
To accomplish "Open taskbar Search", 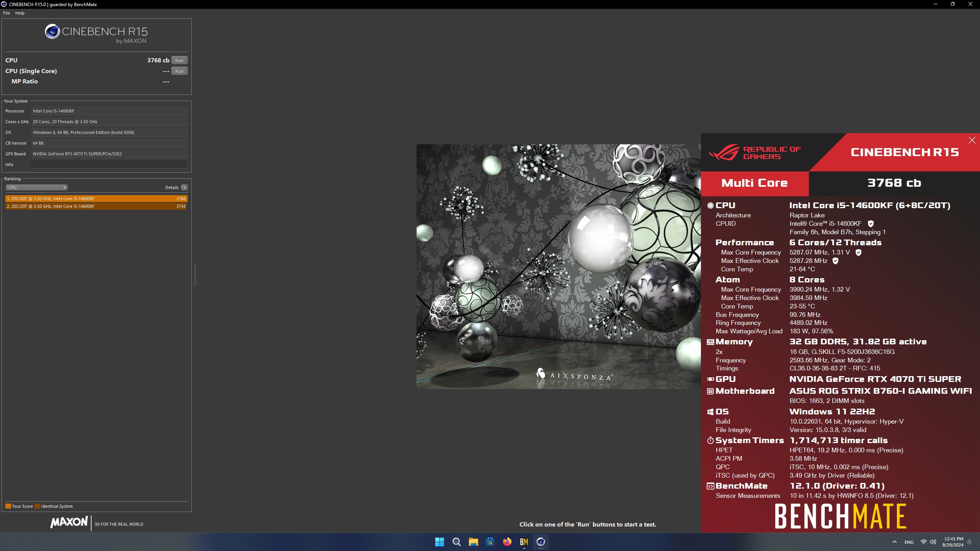I will 456,542.
